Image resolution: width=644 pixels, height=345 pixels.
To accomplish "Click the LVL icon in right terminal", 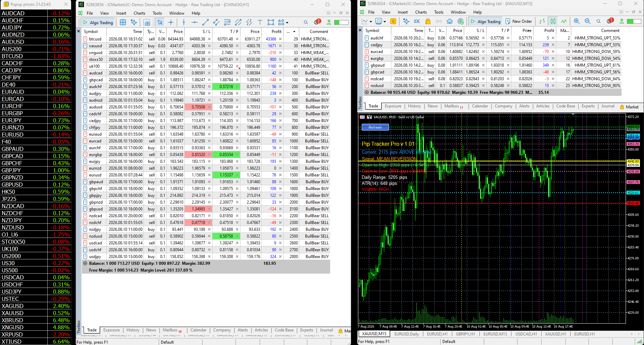I will 622,21.
